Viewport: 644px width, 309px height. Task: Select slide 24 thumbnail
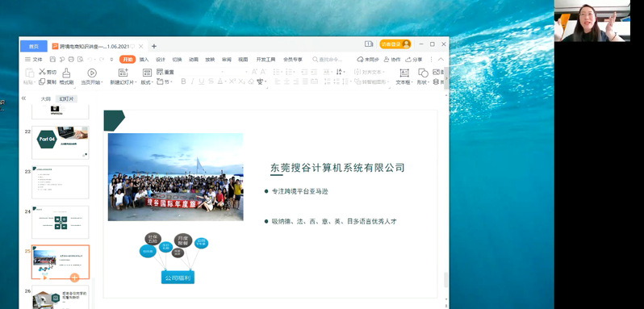[61, 222]
